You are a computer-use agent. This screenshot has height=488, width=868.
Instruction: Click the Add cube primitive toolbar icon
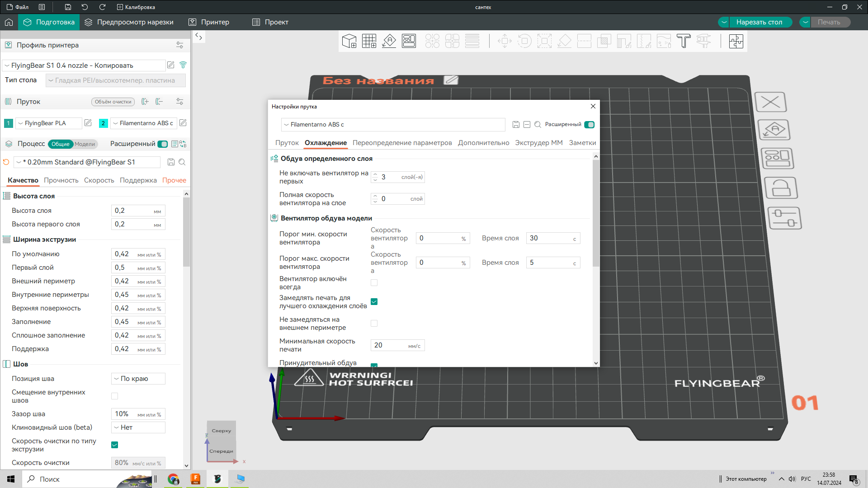(349, 41)
